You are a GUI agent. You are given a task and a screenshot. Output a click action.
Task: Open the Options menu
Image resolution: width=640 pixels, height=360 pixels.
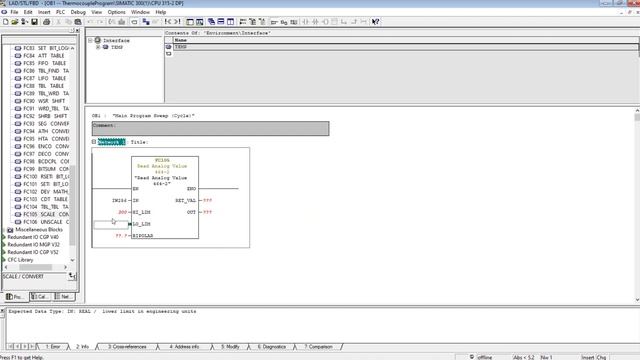click(x=116, y=12)
